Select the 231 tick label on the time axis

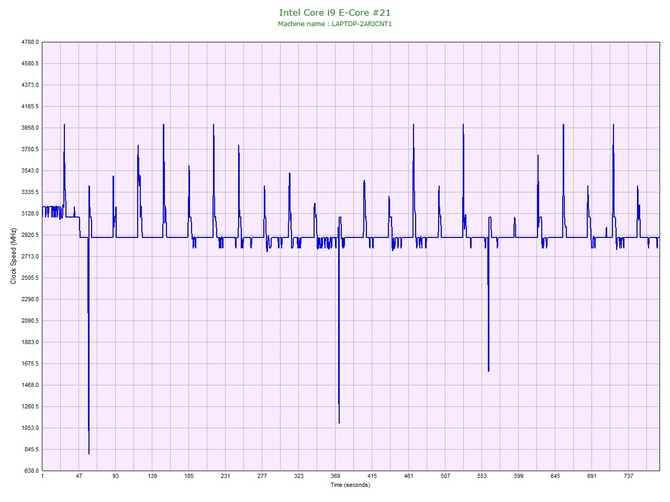226,476
